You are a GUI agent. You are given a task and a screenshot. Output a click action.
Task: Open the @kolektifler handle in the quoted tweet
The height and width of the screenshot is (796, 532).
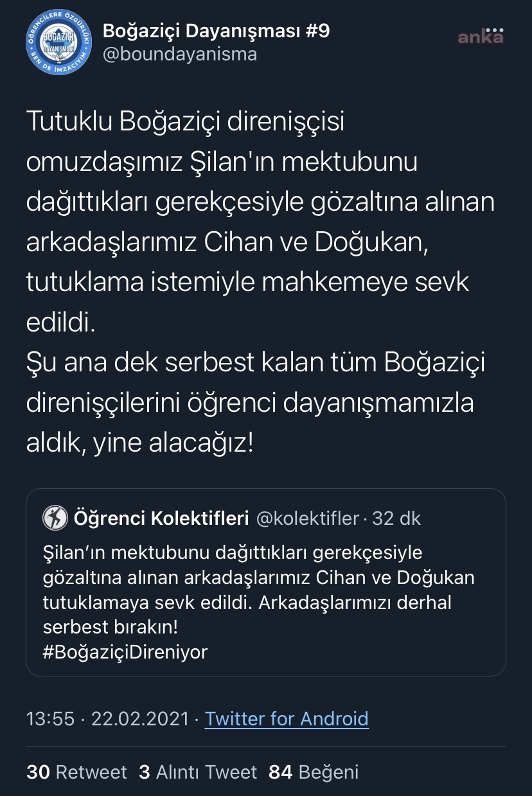click(x=307, y=518)
